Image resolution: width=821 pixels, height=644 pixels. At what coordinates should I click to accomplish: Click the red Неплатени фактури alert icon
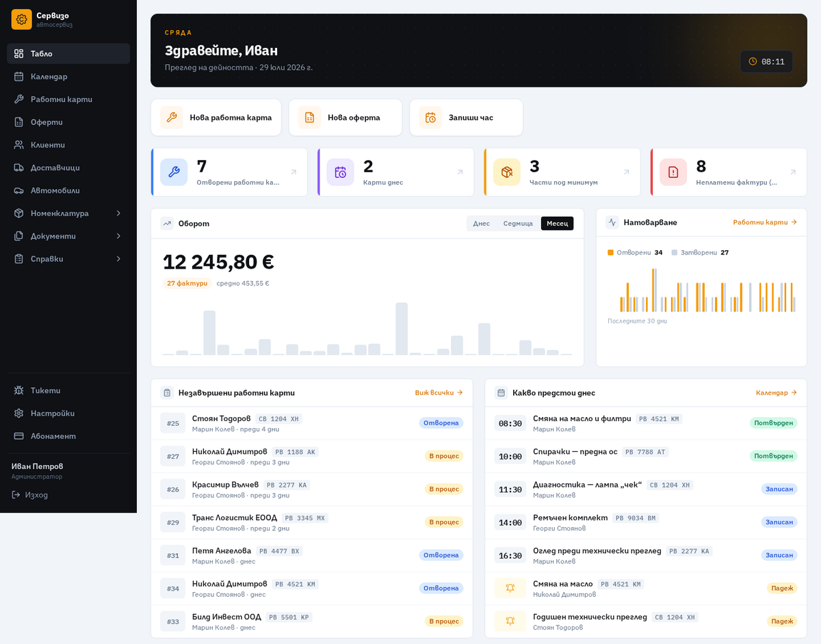[673, 172]
